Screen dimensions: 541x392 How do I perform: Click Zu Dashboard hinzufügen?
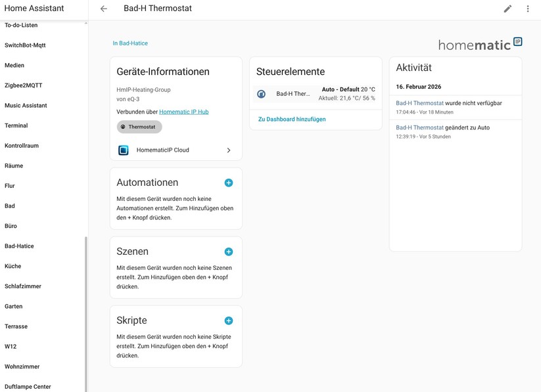[x=292, y=119]
